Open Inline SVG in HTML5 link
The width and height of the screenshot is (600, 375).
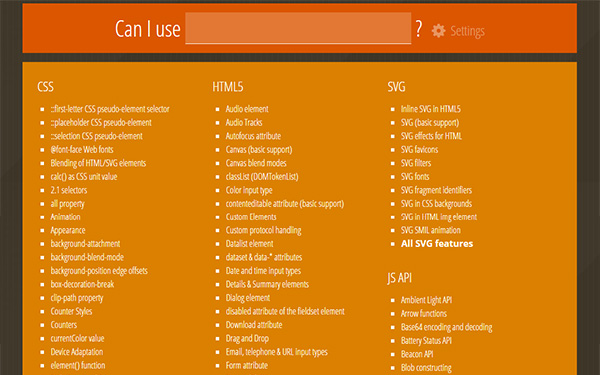(x=431, y=109)
